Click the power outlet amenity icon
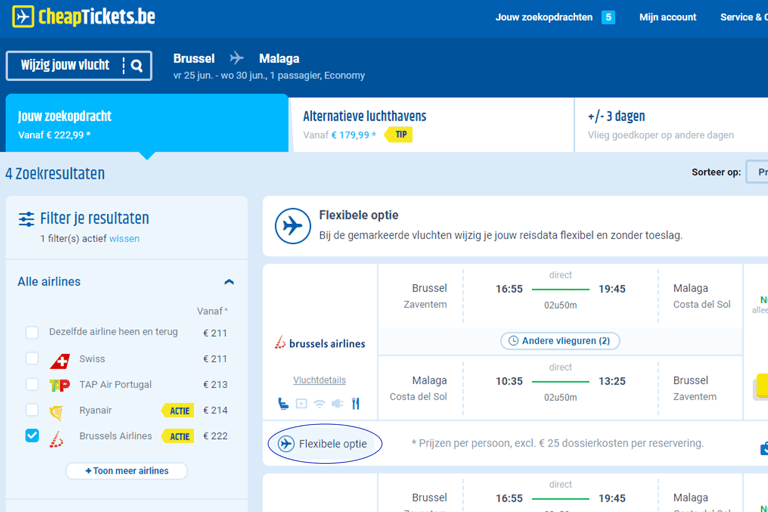Screen dimensions: 768x512 [337, 404]
